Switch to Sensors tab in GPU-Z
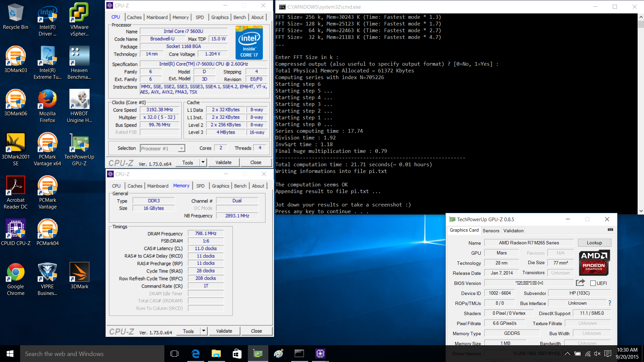Viewport: 644px width, 362px height. (491, 231)
